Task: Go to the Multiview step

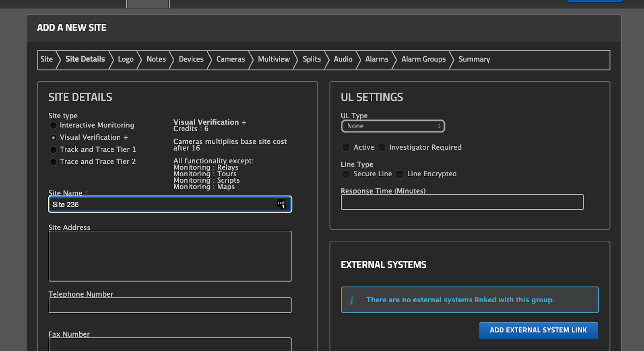Action: point(274,59)
